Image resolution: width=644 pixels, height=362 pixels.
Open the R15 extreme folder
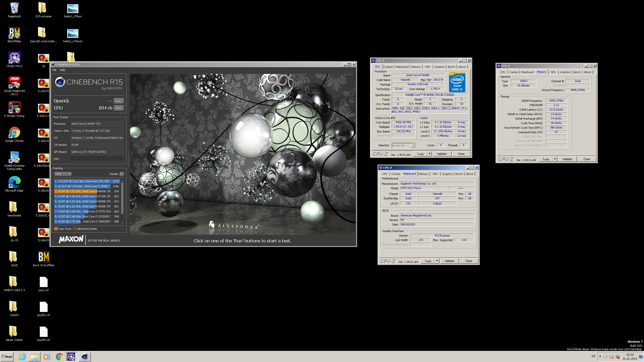click(x=43, y=10)
